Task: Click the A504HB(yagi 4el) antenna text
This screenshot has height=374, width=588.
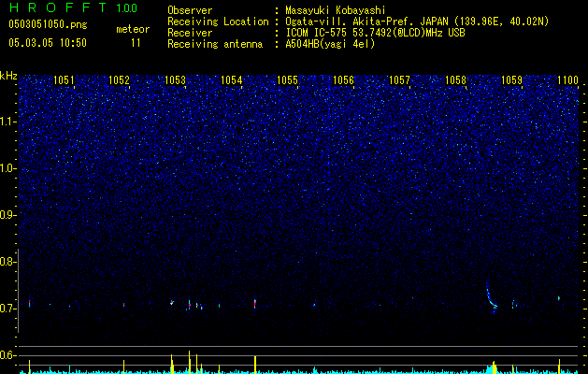Action: pos(330,44)
